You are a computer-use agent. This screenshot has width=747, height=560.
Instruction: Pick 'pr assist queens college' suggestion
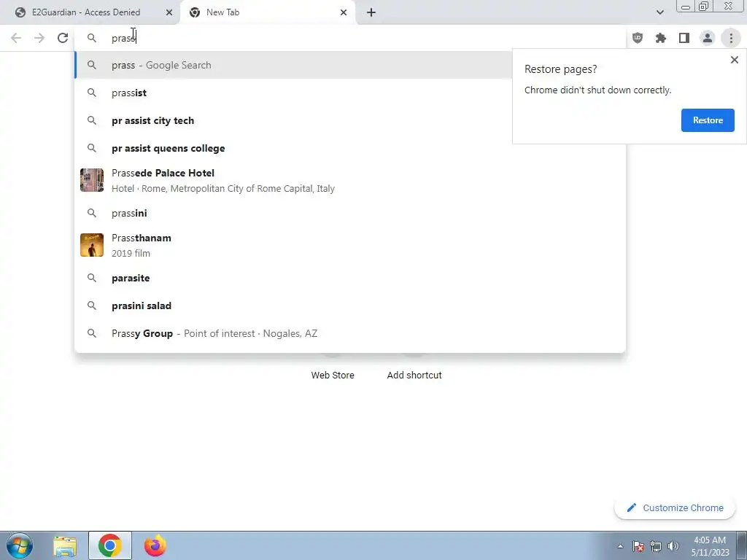[350, 148]
